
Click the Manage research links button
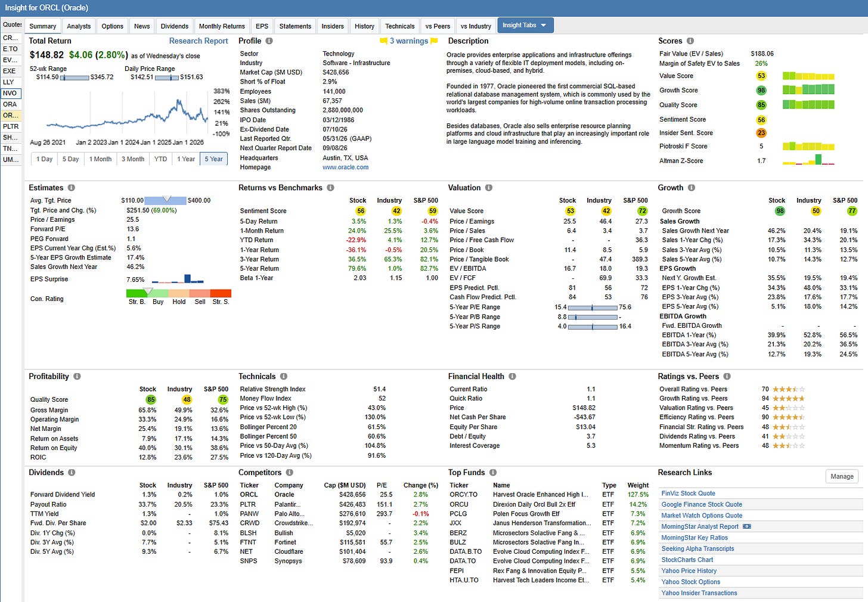pos(842,476)
